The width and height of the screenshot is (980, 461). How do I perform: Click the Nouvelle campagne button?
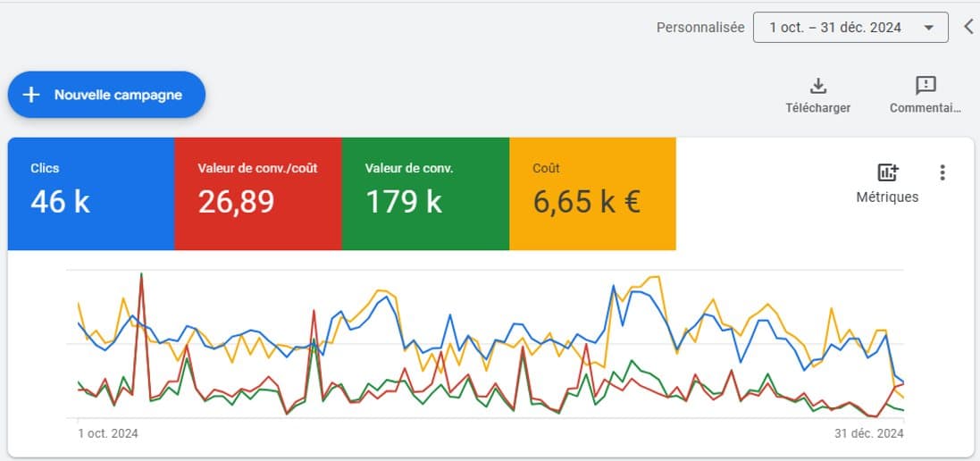(x=106, y=95)
